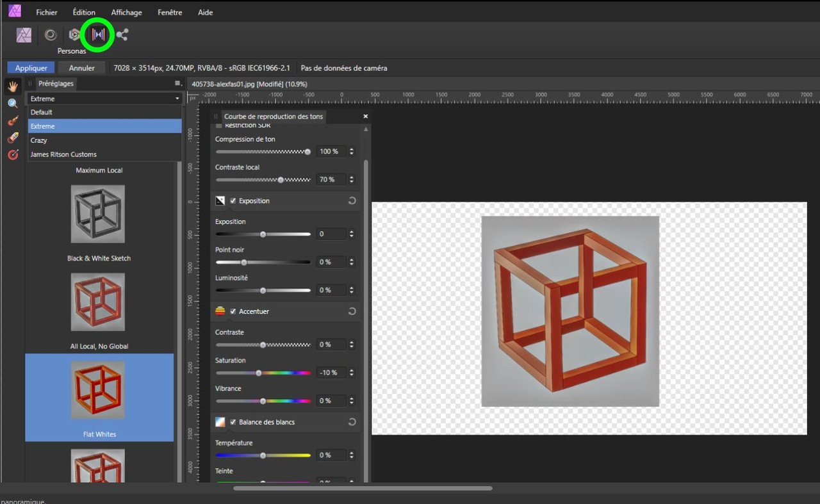Screen dimensions: 820x504
Task: Open the Préréglages panel options menu
Action: click(177, 83)
